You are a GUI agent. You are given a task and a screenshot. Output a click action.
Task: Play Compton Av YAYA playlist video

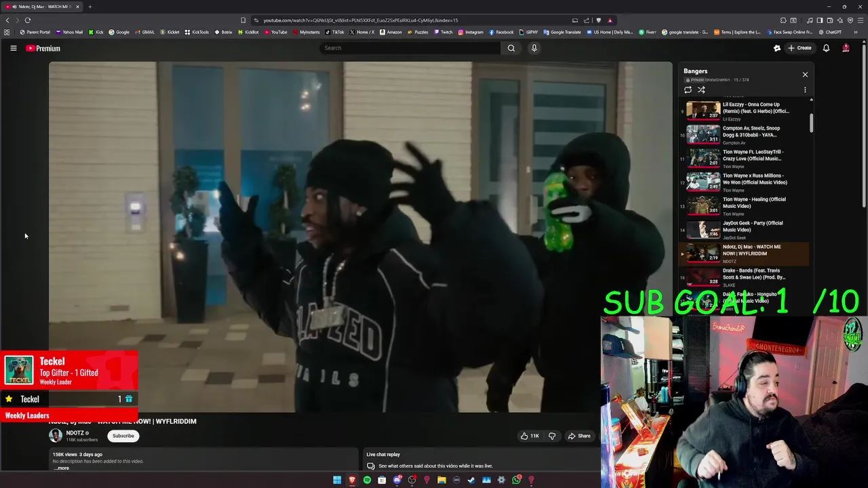pyautogui.click(x=744, y=135)
